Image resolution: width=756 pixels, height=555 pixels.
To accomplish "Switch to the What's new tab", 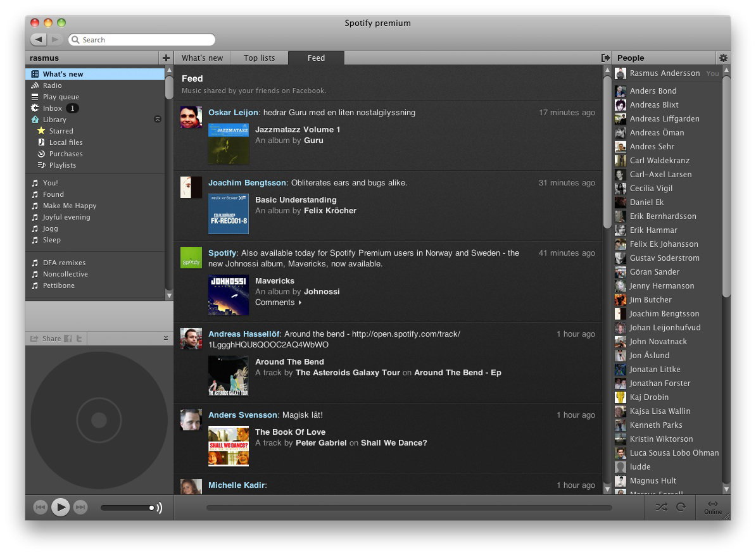I will pos(202,58).
